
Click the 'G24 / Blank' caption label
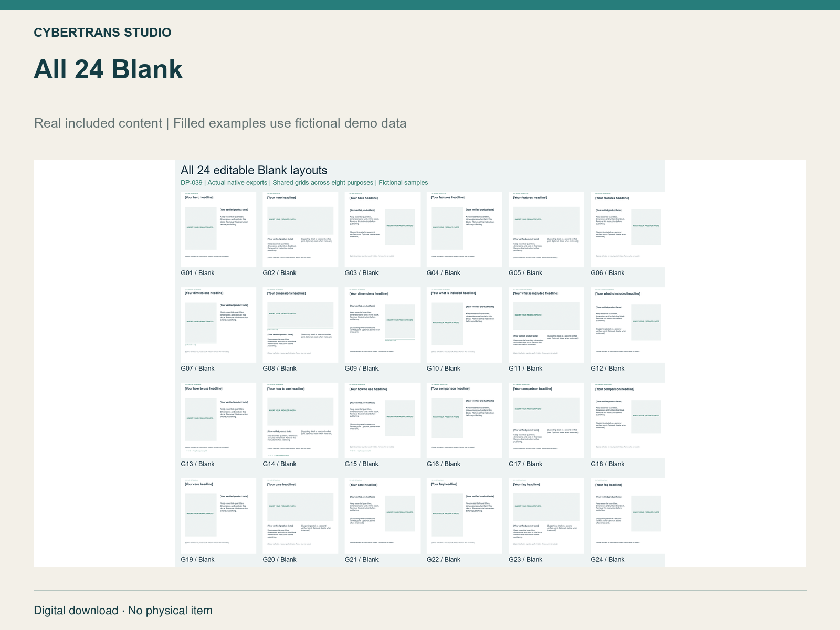[607, 560]
